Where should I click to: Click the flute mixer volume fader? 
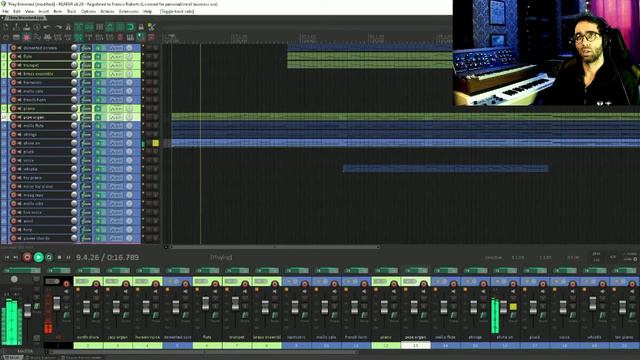point(206,304)
